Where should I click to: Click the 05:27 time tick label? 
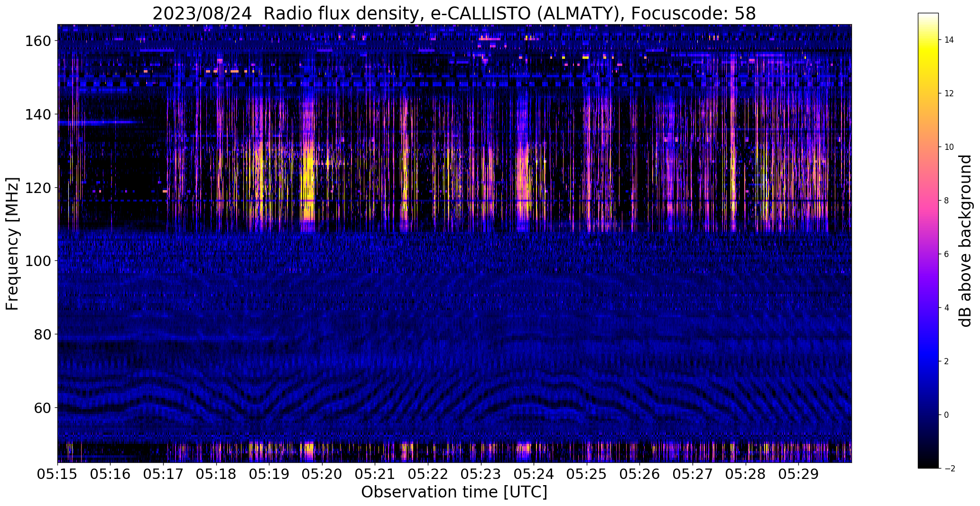click(x=693, y=474)
